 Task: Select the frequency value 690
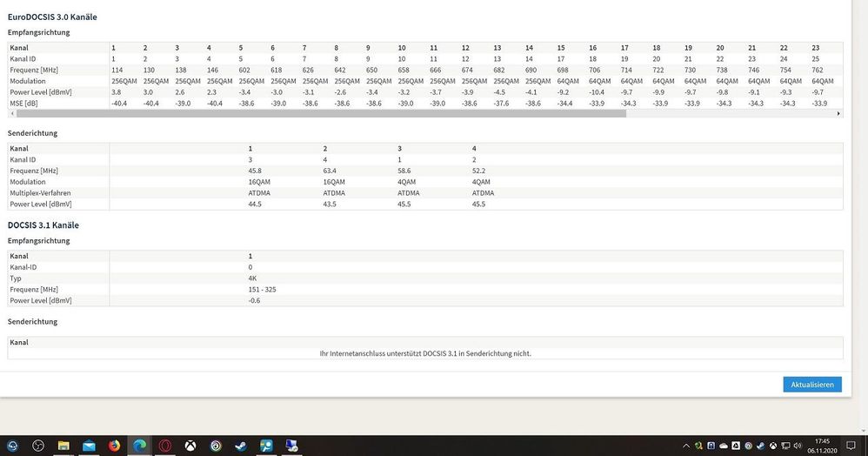click(x=531, y=70)
